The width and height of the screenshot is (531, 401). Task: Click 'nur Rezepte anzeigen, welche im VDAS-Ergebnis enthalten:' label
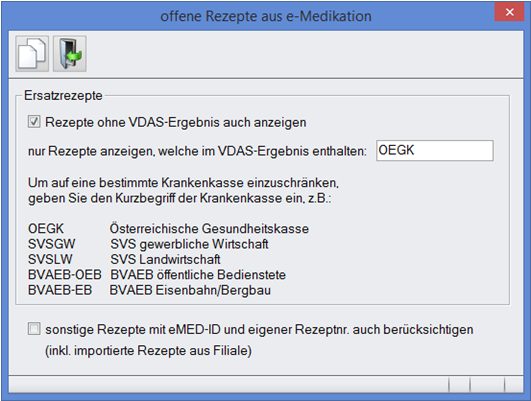197,151
